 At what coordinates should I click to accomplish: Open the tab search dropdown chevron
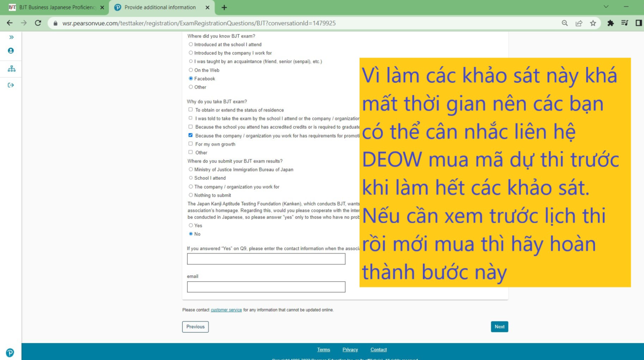606,7
